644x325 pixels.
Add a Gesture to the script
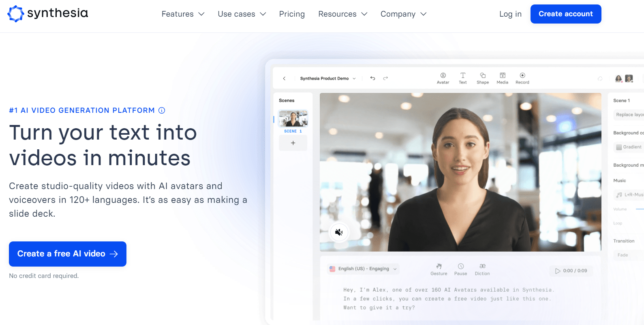(439, 269)
